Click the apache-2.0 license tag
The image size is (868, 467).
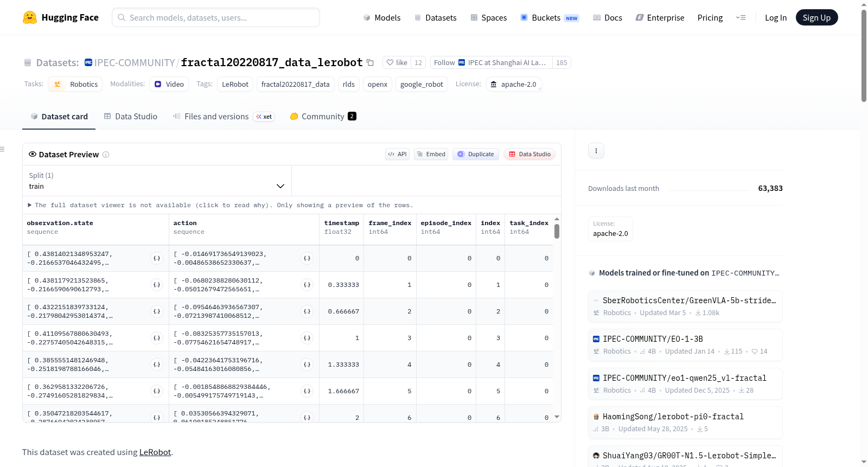(513, 84)
